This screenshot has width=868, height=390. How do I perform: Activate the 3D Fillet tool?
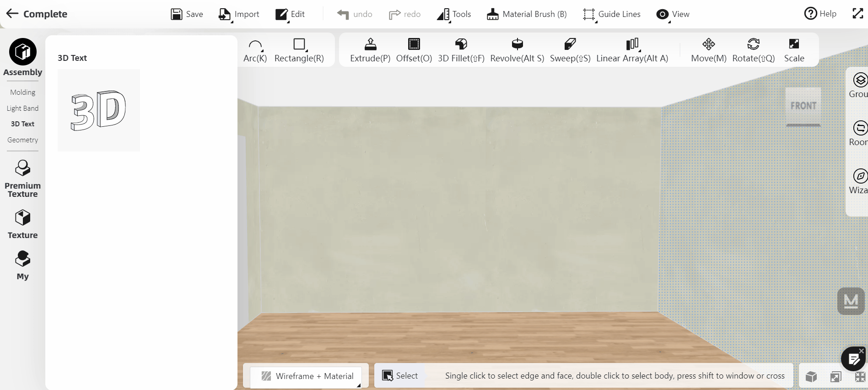(x=461, y=50)
